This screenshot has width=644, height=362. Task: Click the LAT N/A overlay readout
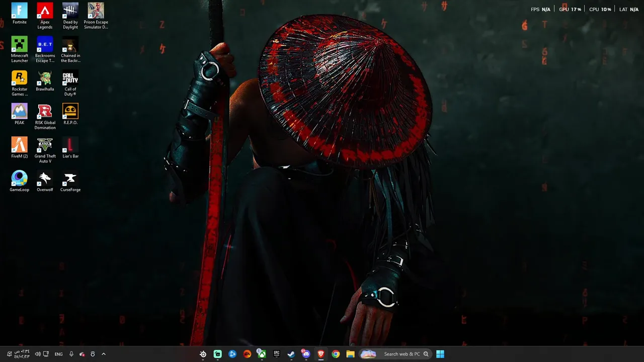(x=629, y=9)
